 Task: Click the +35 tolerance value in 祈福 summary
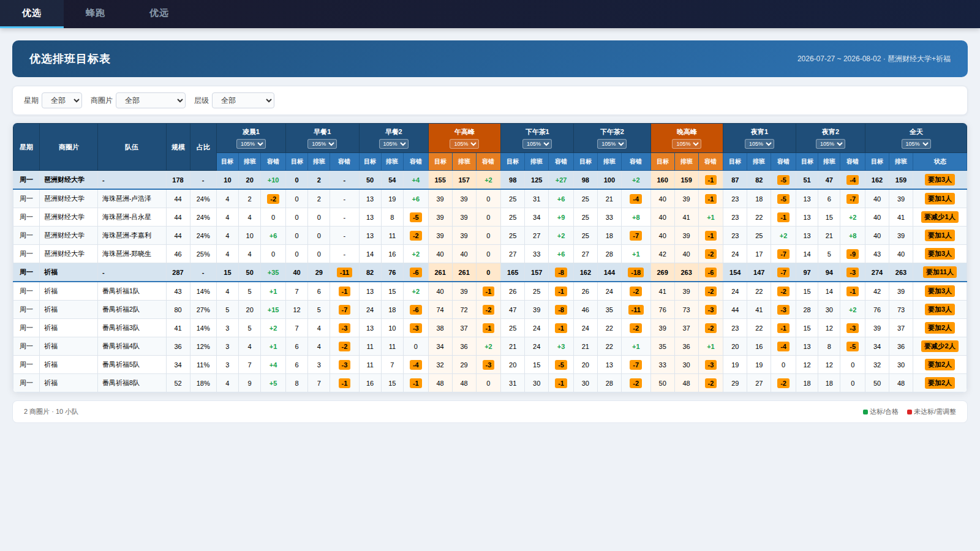coord(273,272)
